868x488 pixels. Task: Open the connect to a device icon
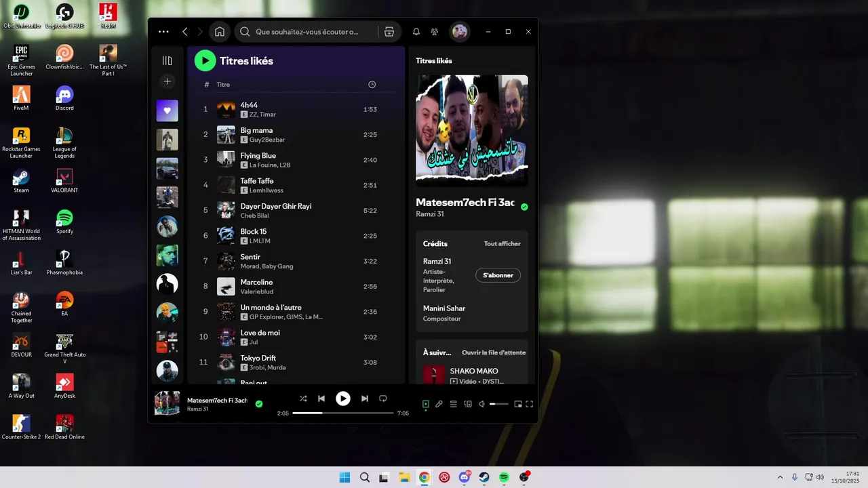[468, 404]
